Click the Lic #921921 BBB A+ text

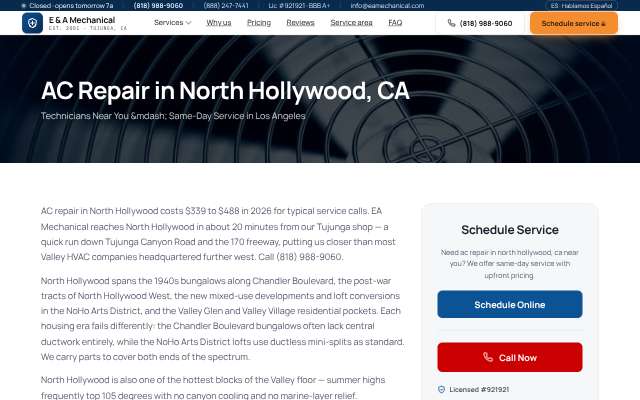coord(299,6)
